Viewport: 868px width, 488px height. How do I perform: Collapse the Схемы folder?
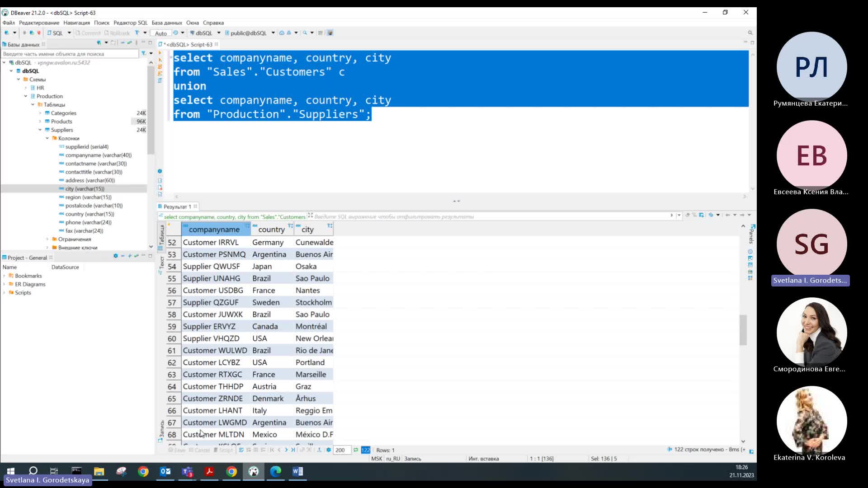19,80
